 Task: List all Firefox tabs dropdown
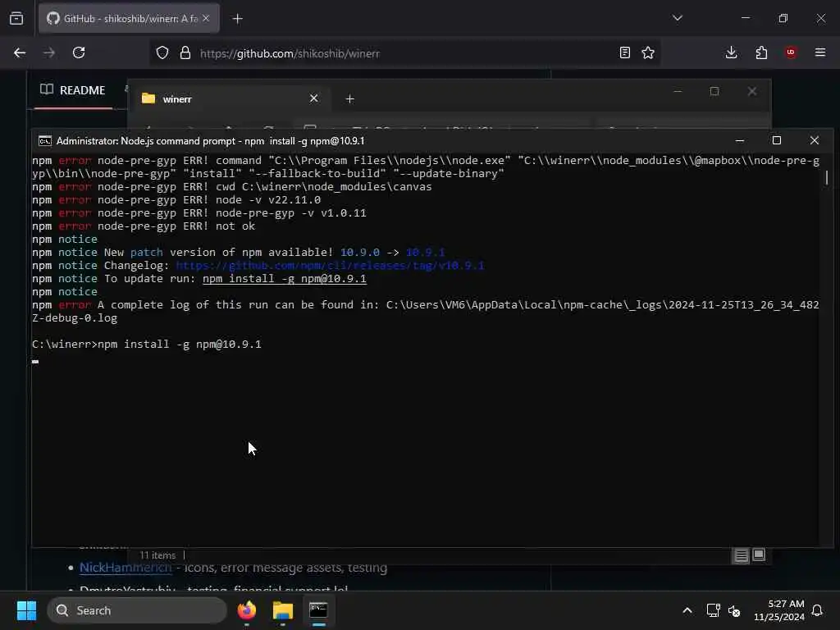678,18
